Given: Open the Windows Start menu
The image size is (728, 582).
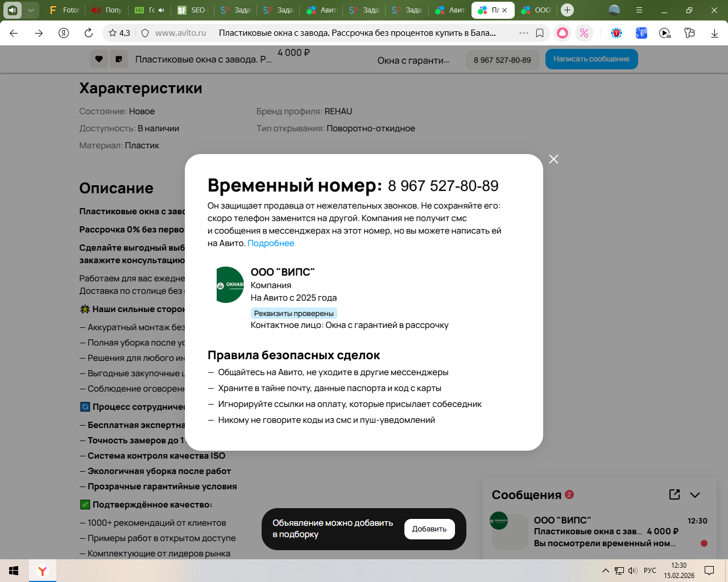Looking at the screenshot, I should [14, 571].
